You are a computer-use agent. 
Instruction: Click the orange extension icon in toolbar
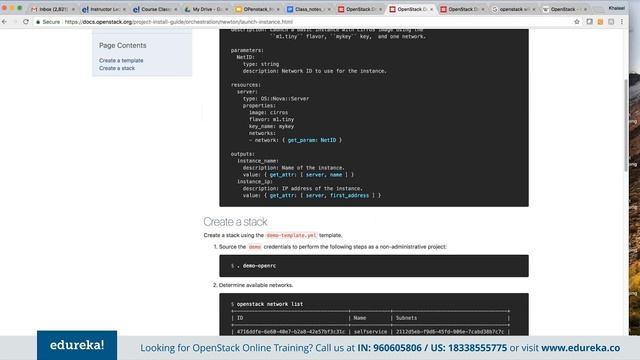point(600,22)
